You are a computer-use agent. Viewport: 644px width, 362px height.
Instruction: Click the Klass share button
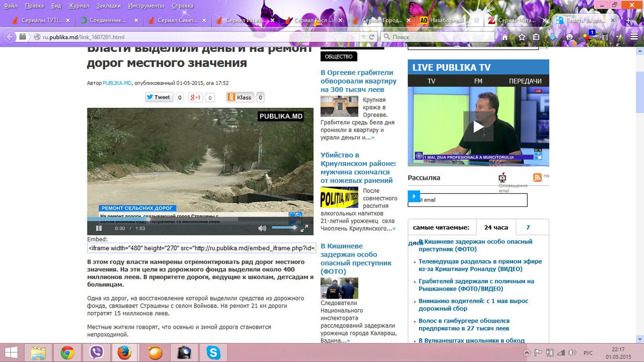point(240,97)
